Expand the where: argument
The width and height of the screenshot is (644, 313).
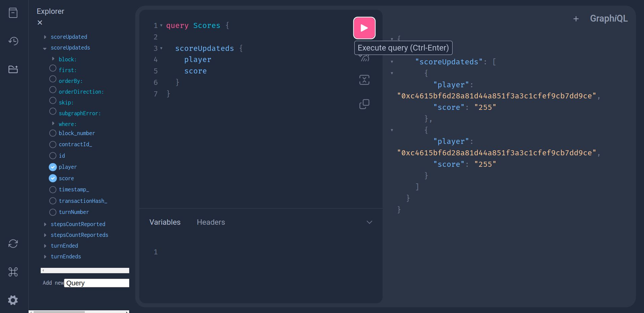click(53, 123)
